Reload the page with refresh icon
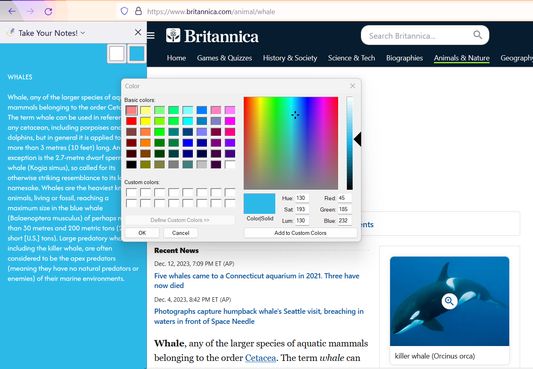This screenshot has height=369, width=533. point(48,12)
